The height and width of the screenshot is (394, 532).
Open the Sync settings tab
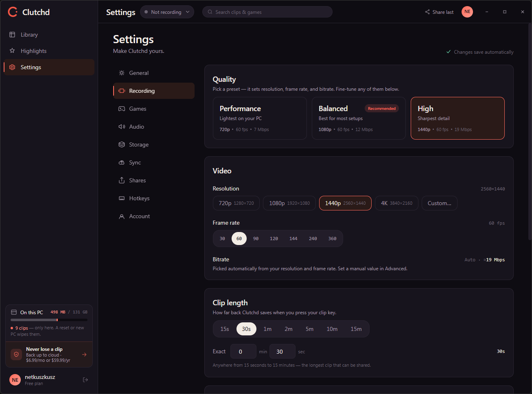(154, 162)
